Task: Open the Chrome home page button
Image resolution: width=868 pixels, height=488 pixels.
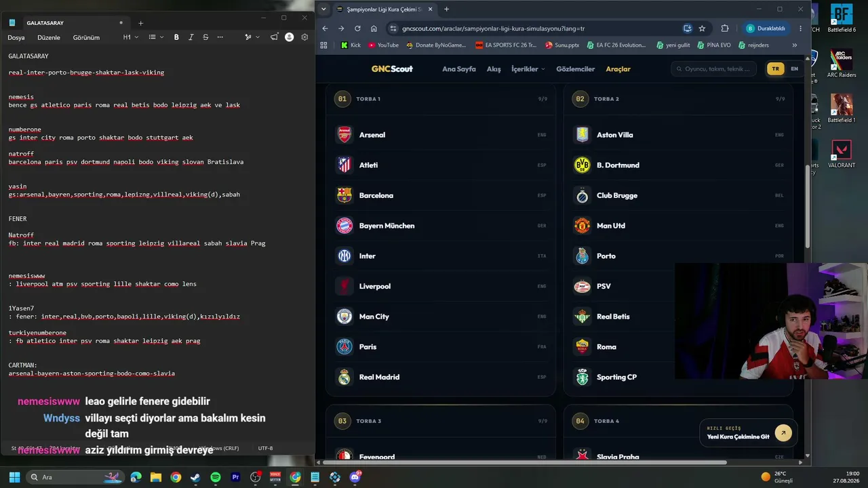Action: [374, 28]
